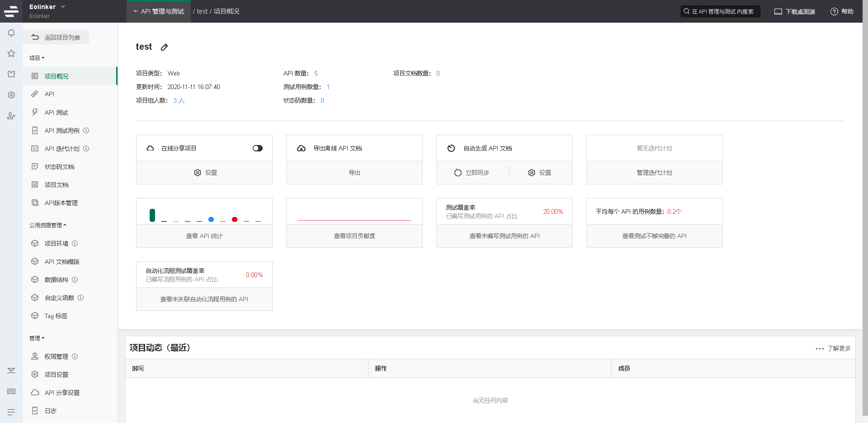
Task: Click the Eolinker logo icon
Action: click(11, 11)
